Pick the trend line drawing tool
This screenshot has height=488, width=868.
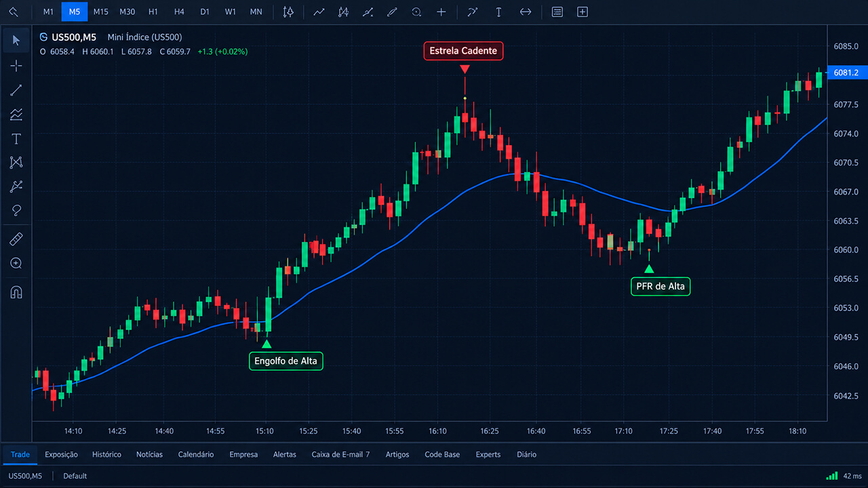coord(16,90)
